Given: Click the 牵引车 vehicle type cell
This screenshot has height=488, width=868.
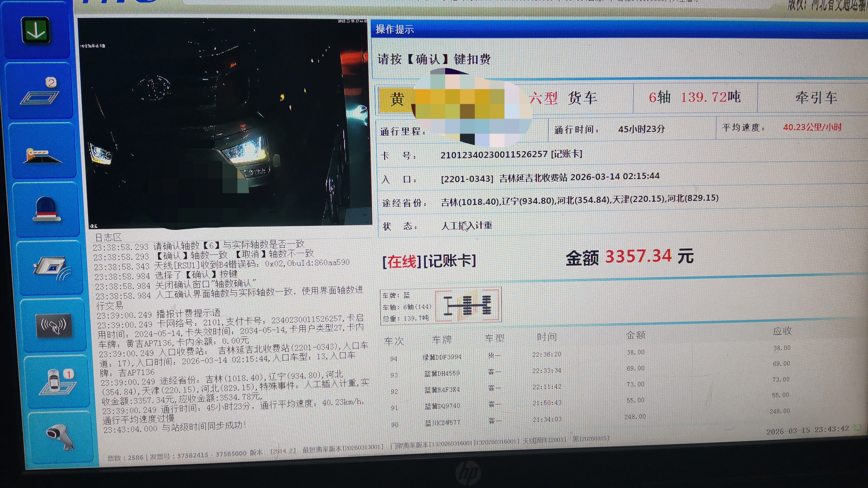Looking at the screenshot, I should [816, 98].
